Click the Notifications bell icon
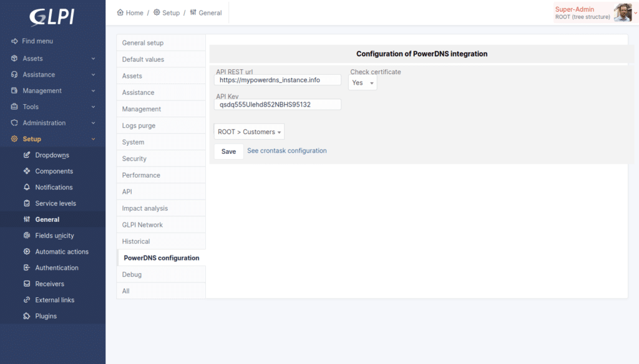 [27, 187]
